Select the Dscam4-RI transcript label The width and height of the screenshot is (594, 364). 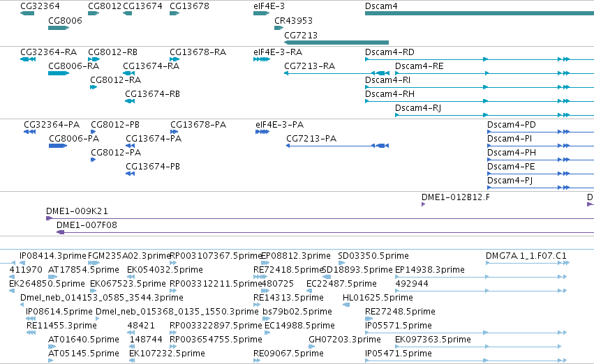click(387, 79)
